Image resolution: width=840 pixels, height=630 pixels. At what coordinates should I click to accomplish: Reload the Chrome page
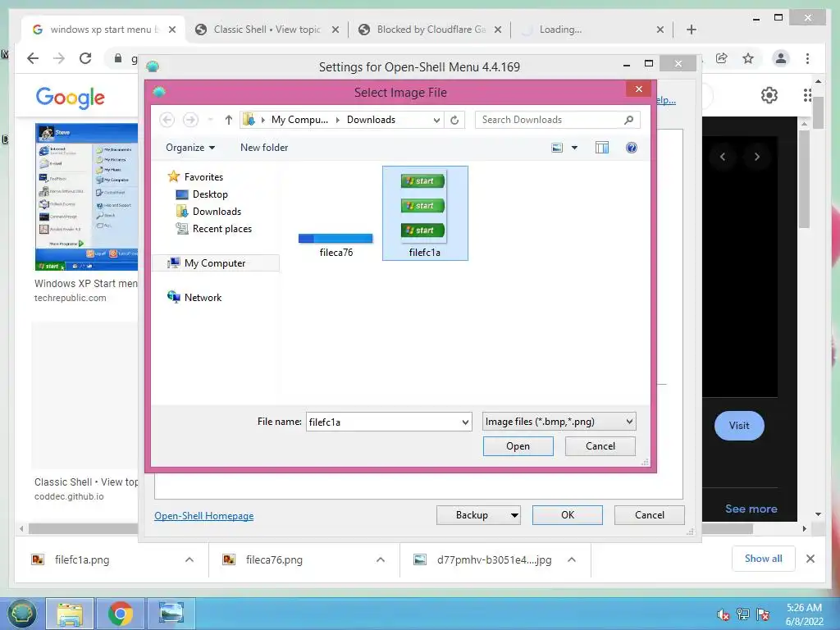pos(85,58)
